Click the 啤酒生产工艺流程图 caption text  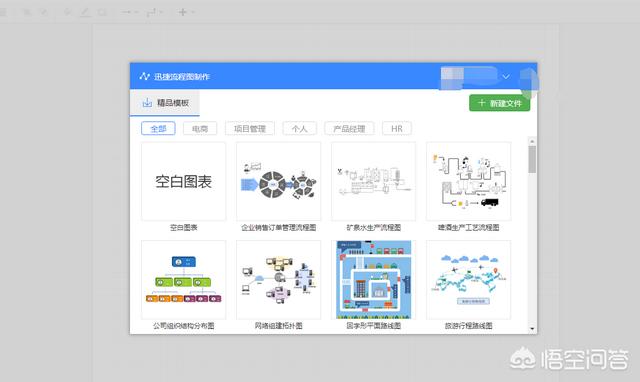(x=469, y=227)
